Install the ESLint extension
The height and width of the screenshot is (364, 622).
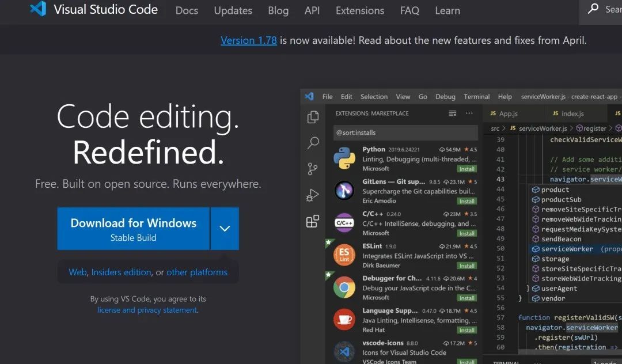tap(467, 266)
